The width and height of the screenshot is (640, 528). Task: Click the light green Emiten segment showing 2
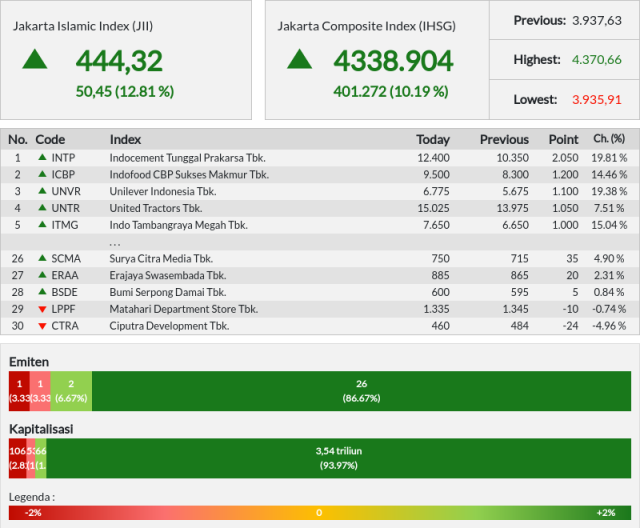tap(71, 391)
